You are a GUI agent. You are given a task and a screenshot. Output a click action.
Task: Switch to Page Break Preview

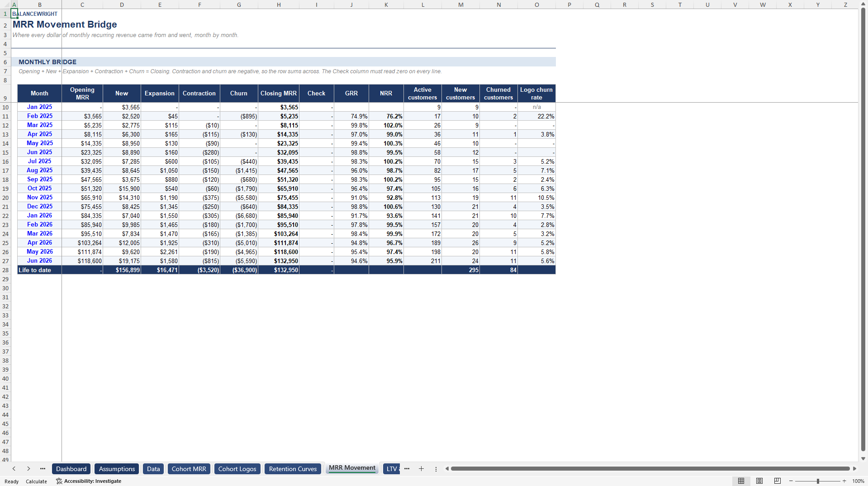pyautogui.click(x=778, y=481)
